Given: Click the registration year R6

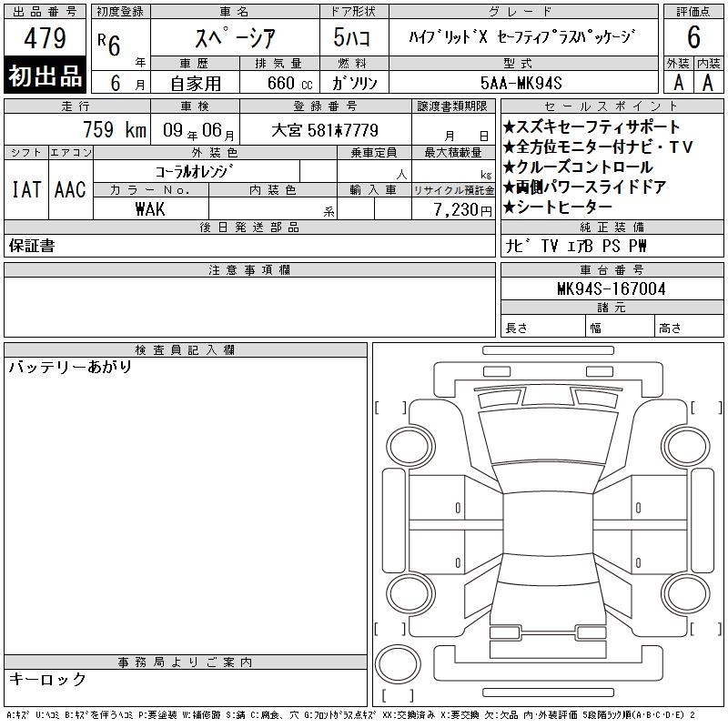Looking at the screenshot, I should tap(109, 44).
